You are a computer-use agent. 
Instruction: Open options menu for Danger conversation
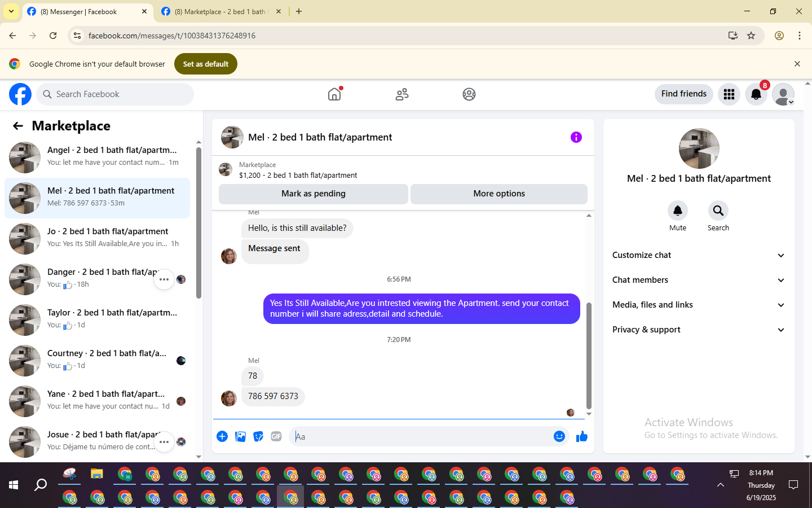[164, 279]
